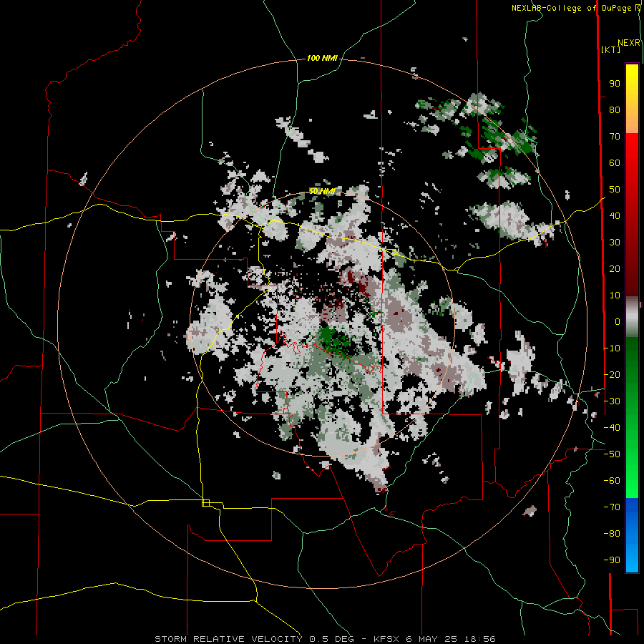Screen dimensions: 644x644
Task: Click the 100 NMI range ring label
Action: (x=322, y=59)
